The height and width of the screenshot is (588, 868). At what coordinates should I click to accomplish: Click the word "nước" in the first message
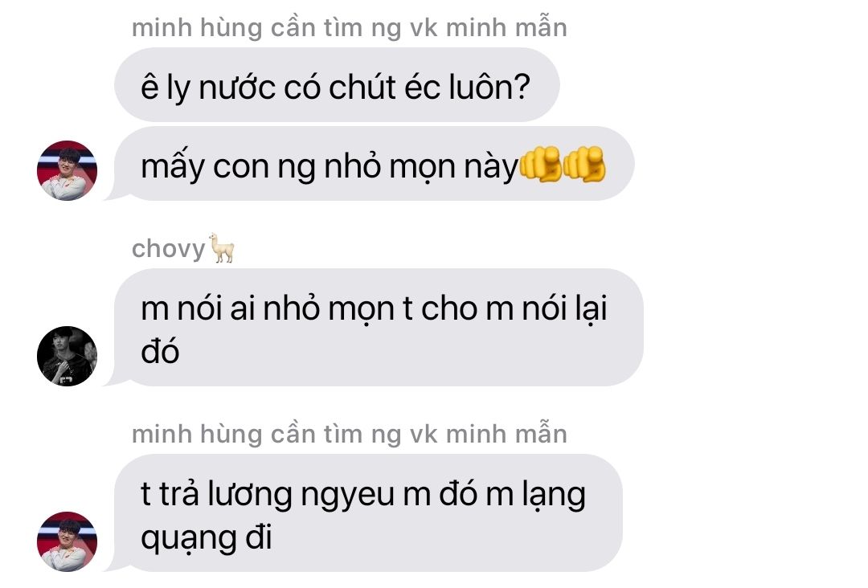(x=236, y=88)
